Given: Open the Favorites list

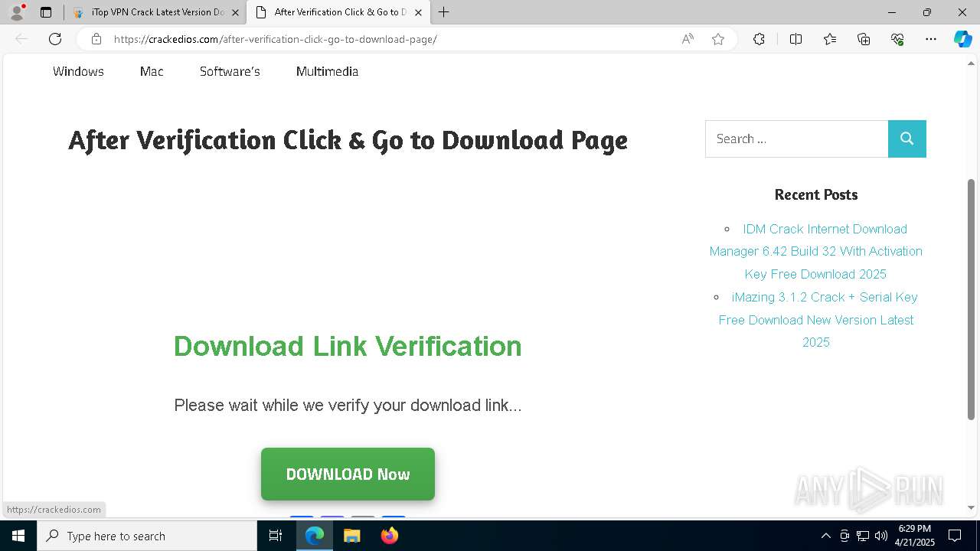Looking at the screenshot, I should coord(830,39).
